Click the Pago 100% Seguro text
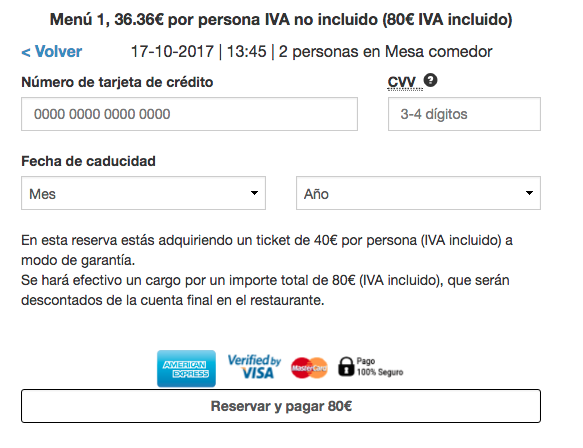583x448 pixels. pyautogui.click(x=380, y=367)
